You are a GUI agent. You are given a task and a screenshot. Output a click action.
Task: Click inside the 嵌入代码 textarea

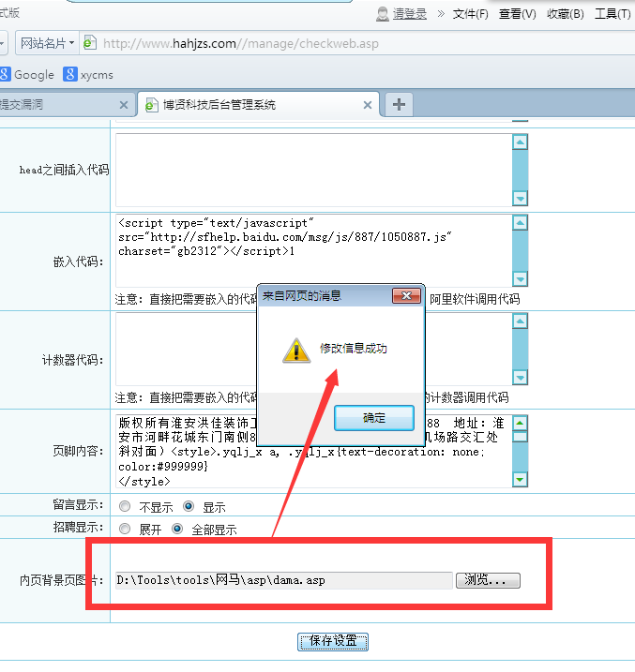(x=314, y=251)
